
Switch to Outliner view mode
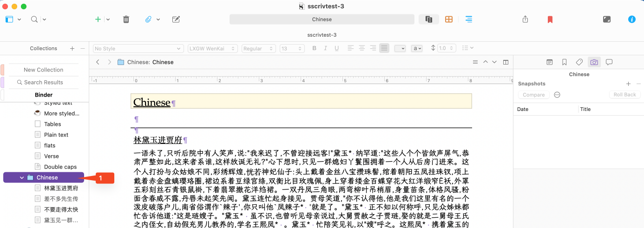(x=469, y=20)
